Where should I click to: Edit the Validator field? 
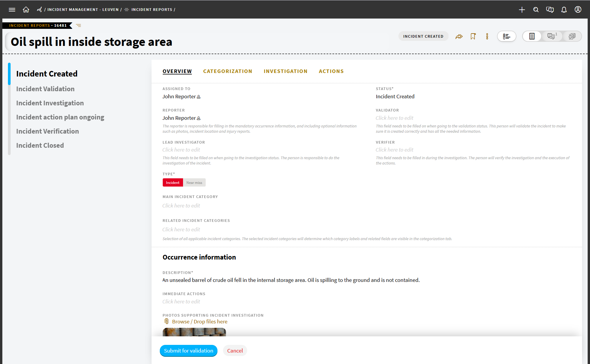pyautogui.click(x=395, y=118)
